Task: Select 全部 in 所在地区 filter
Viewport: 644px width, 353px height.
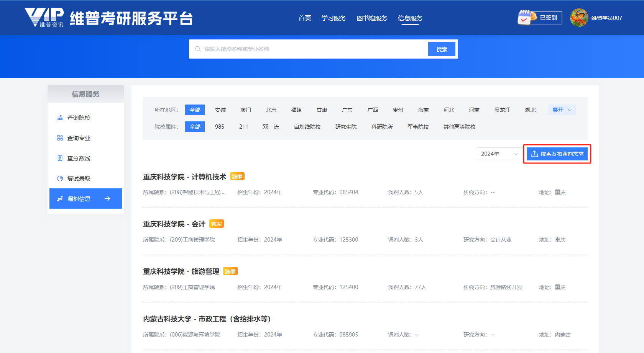Action: [195, 110]
